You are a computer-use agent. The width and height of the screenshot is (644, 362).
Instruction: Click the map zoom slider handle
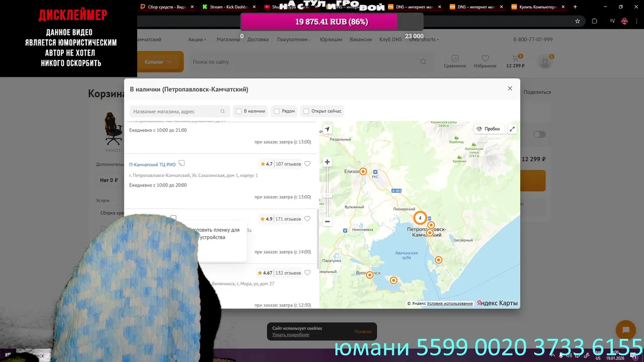(x=327, y=195)
